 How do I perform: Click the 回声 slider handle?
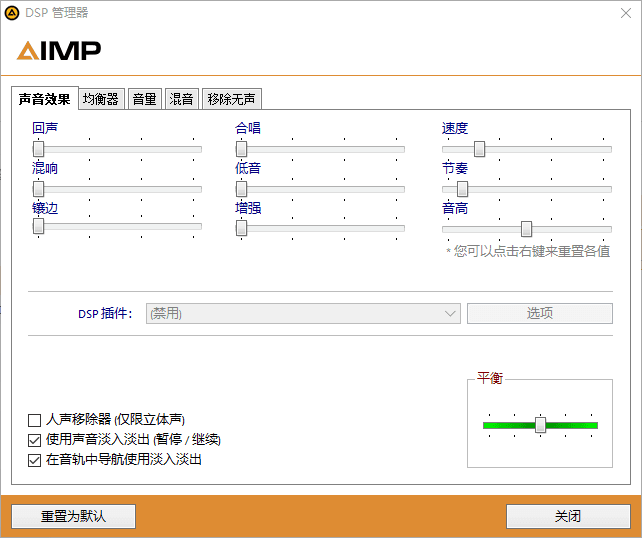click(38, 149)
